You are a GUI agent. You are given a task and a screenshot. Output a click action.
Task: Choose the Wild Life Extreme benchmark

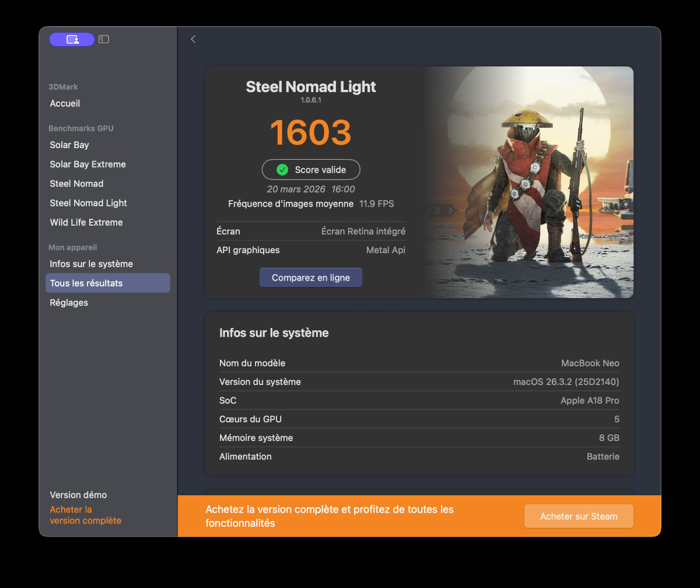click(x=86, y=222)
